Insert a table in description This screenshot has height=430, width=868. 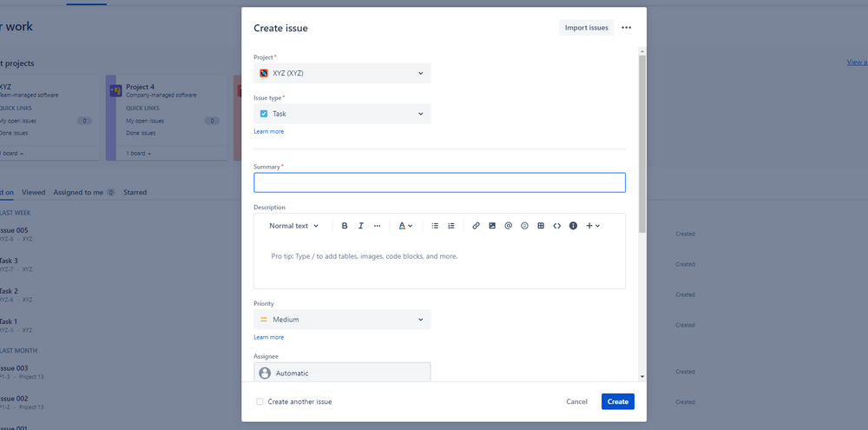click(x=541, y=226)
